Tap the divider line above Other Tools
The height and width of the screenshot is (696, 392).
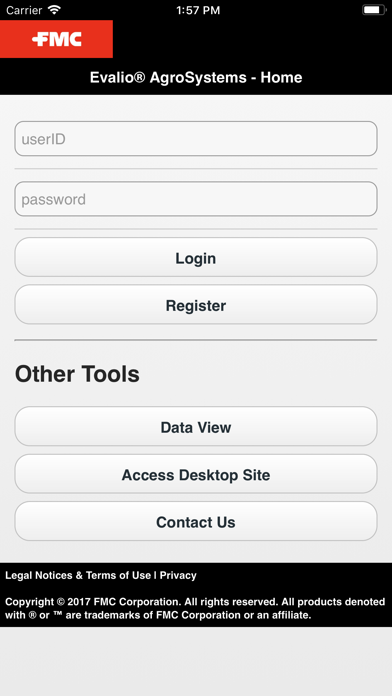tap(196, 340)
